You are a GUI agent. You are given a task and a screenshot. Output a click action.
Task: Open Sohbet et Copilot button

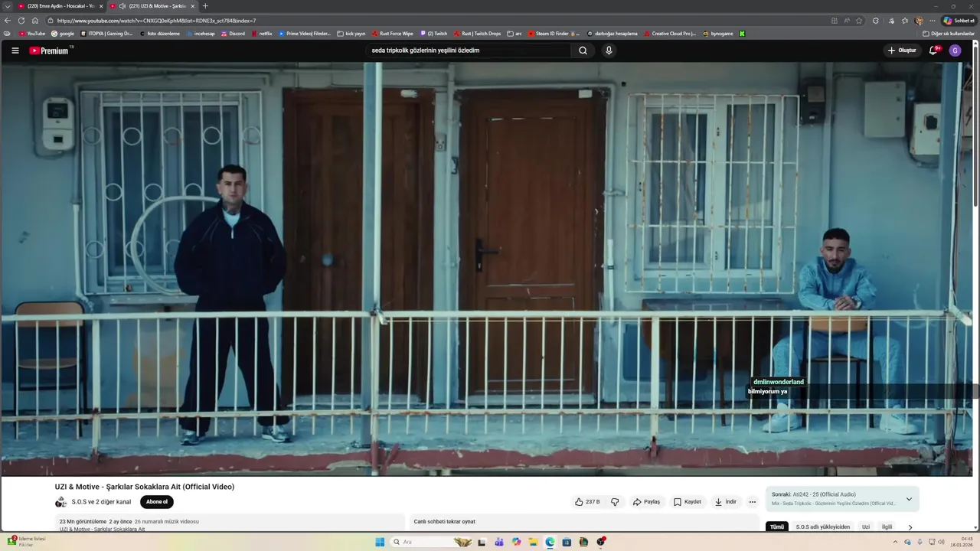tap(959, 21)
